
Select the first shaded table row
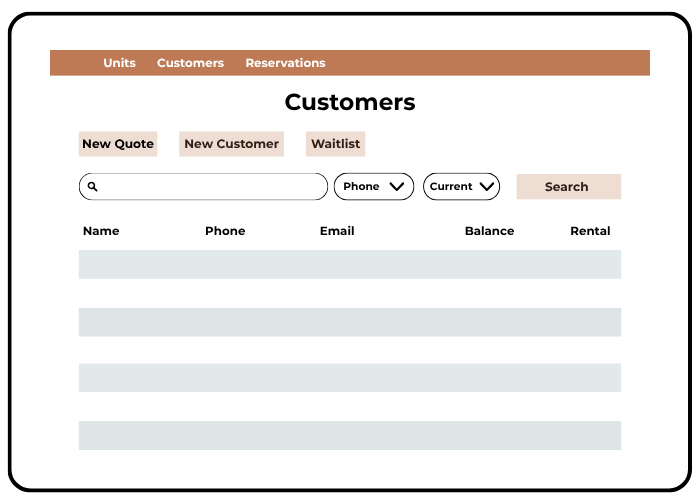pos(350,265)
